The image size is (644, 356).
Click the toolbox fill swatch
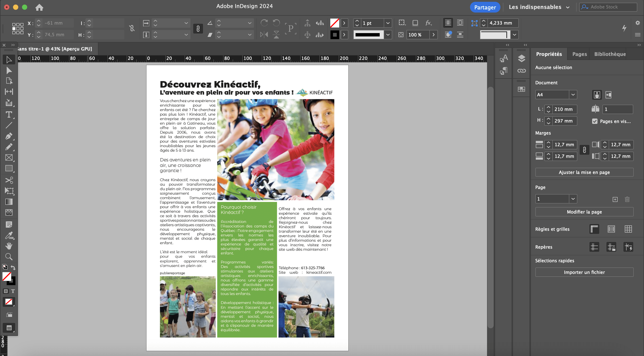click(6, 276)
